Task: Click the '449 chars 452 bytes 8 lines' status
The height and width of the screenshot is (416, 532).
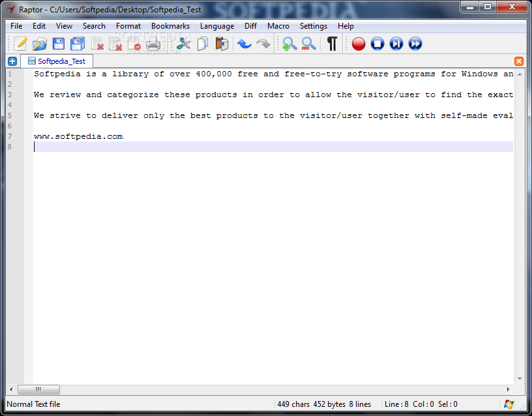Action: 324,404
